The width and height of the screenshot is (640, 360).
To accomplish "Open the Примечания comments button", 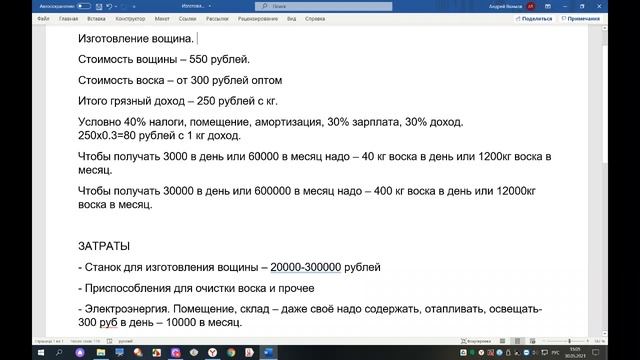I will pyautogui.click(x=580, y=19).
